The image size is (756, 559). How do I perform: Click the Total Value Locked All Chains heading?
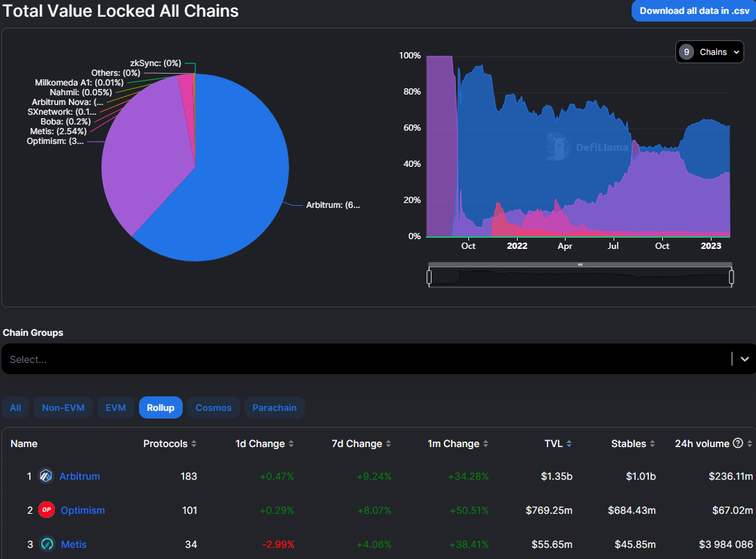pyautogui.click(x=120, y=10)
